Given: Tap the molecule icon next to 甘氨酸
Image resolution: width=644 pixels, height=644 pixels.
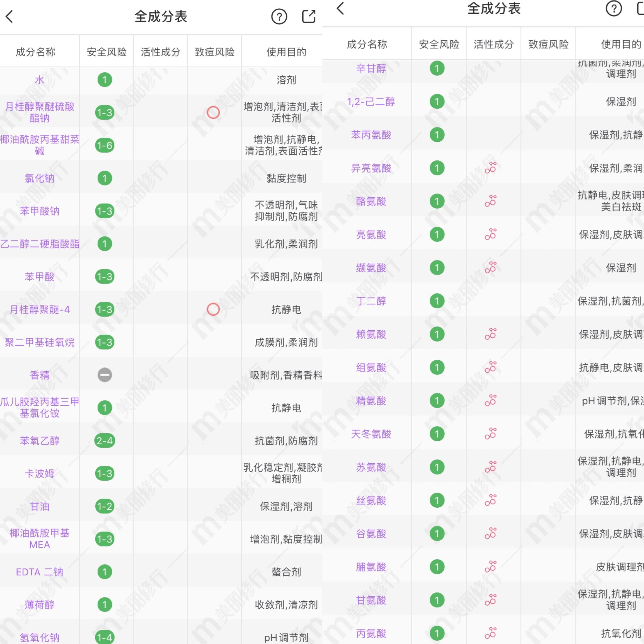Looking at the screenshot, I should pos(491,600).
